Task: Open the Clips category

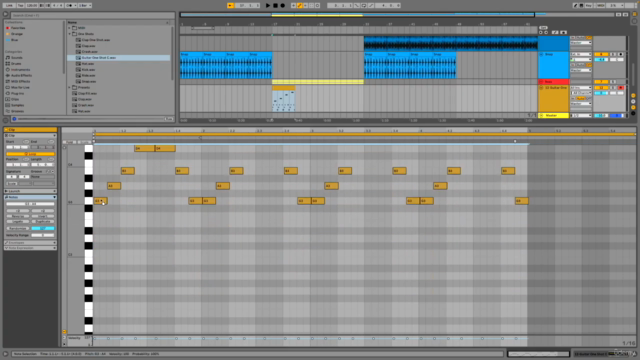Action: pos(15,99)
